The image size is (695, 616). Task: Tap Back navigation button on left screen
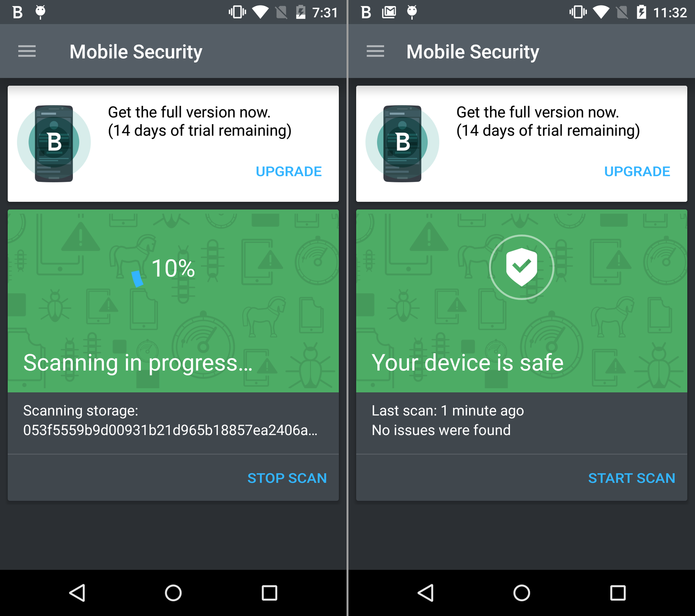(77, 593)
